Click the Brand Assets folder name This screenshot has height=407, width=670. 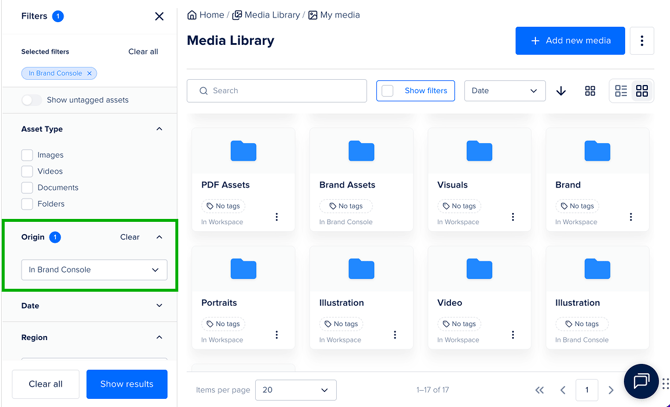347,185
